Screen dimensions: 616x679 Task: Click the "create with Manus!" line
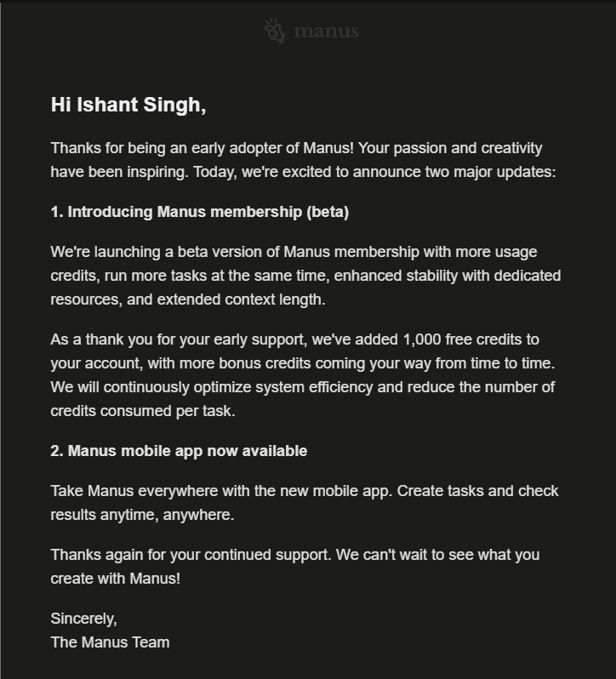(115, 579)
